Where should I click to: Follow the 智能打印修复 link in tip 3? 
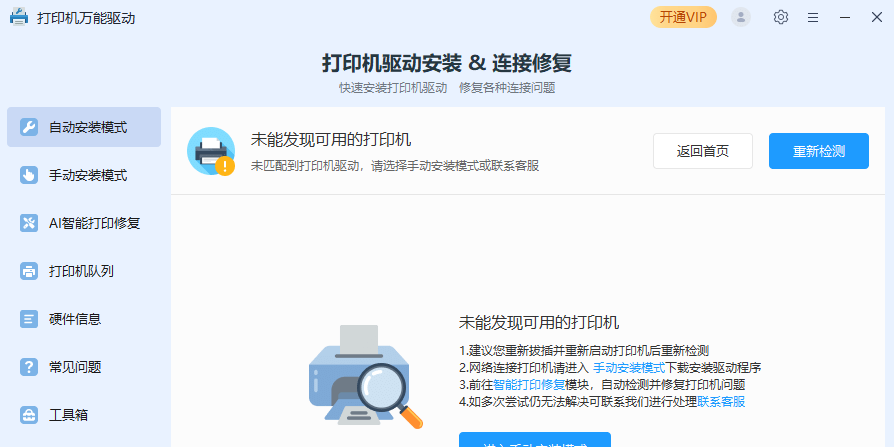tap(529, 385)
